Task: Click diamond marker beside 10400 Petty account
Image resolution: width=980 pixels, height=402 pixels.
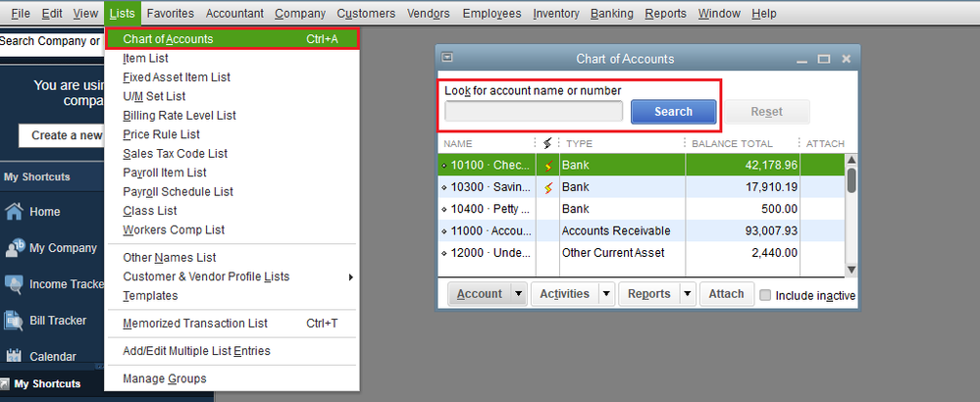Action: 443,209
